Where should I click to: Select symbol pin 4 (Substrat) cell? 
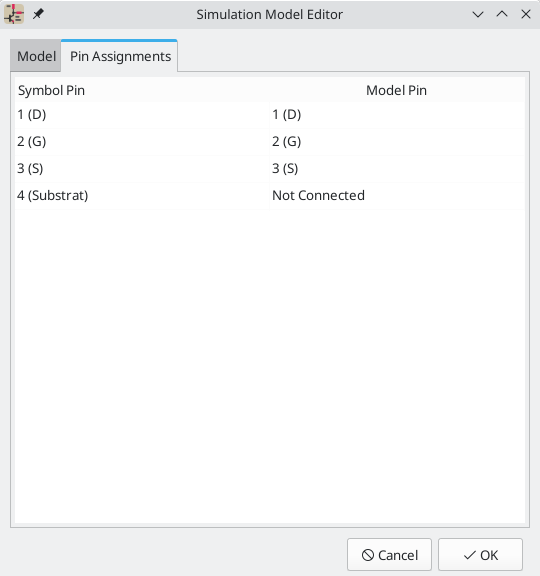[x=142, y=195]
